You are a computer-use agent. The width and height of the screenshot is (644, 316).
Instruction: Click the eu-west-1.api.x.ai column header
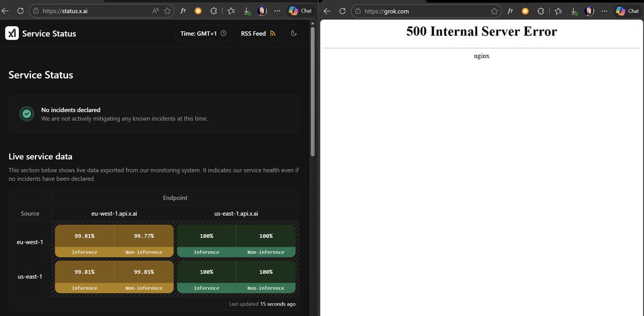tap(114, 213)
